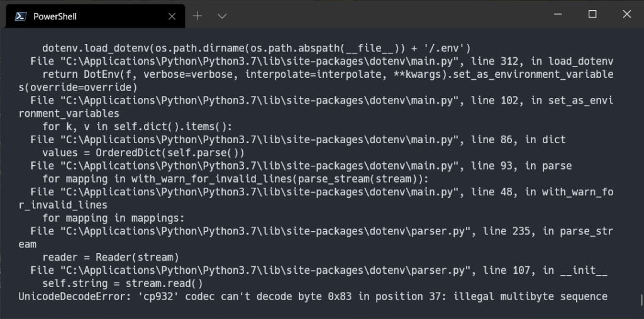Image resolution: width=644 pixels, height=319 pixels.
Task: Click the UnicodeDecodeError message line
Action: tap(313, 296)
